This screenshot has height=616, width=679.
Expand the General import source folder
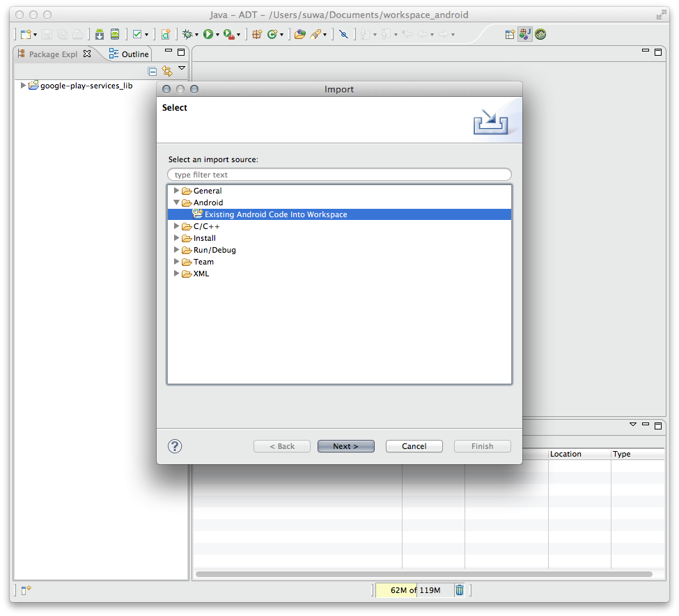click(177, 191)
